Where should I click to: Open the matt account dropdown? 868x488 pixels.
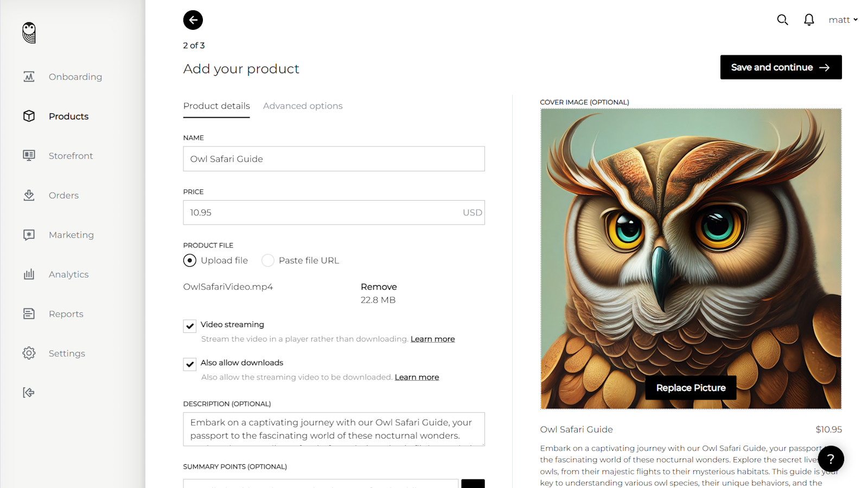[843, 20]
